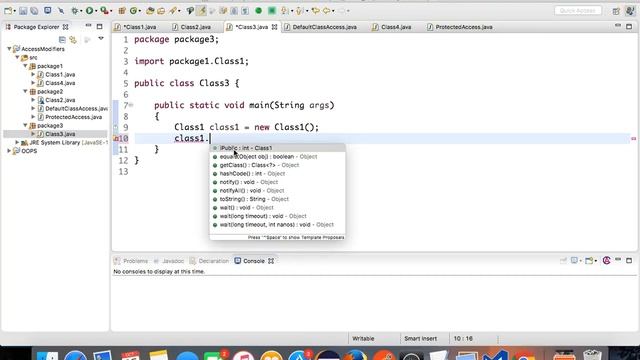This screenshot has height=360, width=640.
Task: Maximize the Console panel
Action: click(629, 260)
